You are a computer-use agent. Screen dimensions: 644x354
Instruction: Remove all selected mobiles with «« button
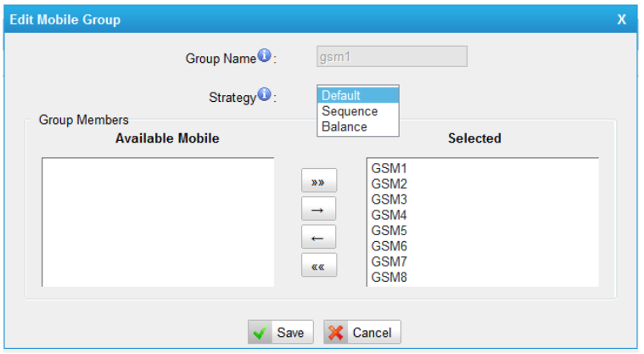[319, 265]
